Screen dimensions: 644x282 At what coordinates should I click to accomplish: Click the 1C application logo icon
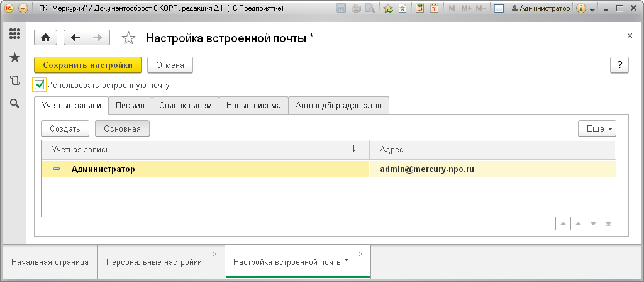[x=9, y=8]
